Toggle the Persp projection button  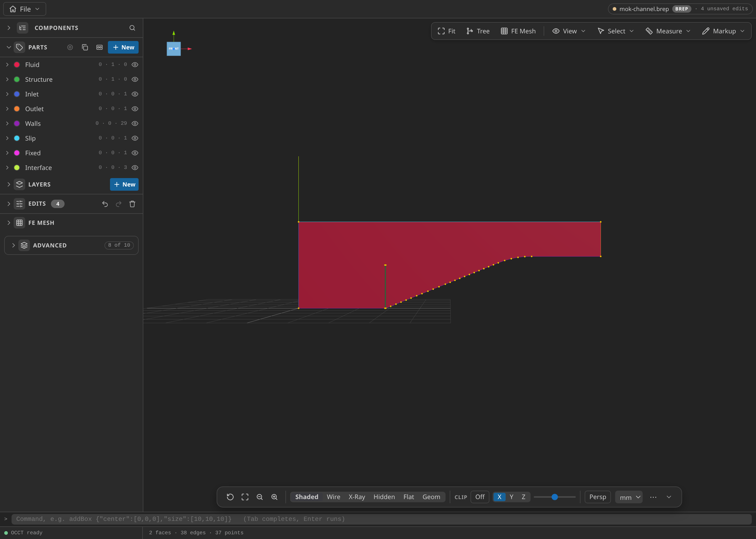pos(597,497)
